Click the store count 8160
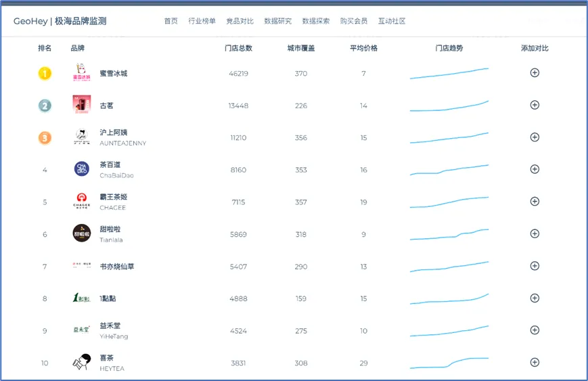This screenshot has height=381, width=588. click(x=238, y=171)
